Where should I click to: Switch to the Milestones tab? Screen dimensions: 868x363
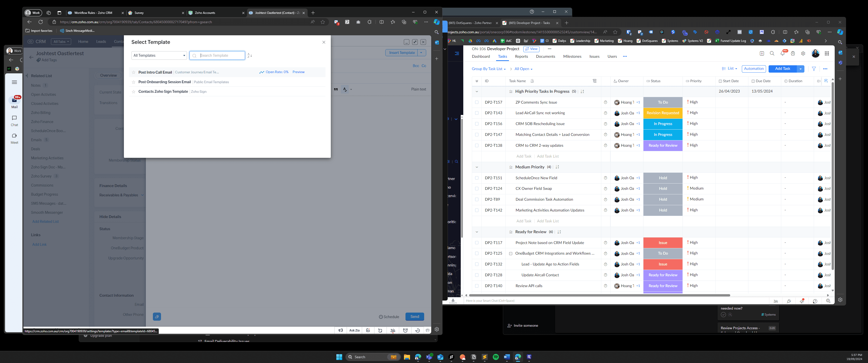coord(572,56)
